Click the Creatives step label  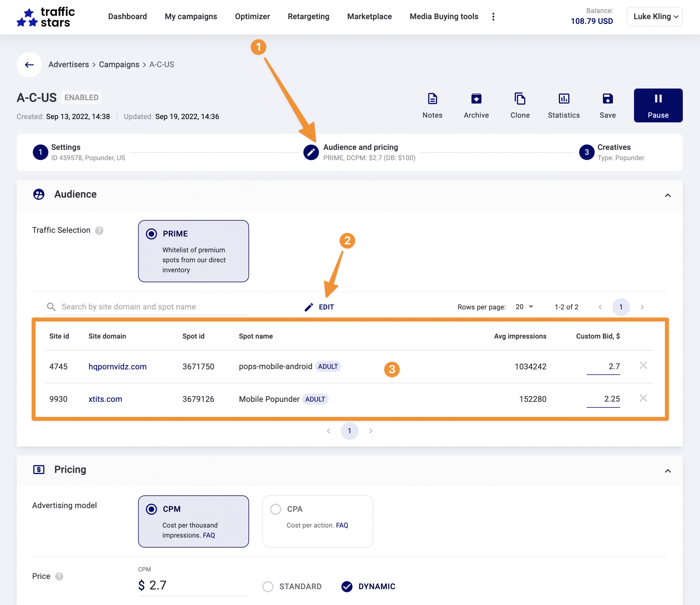[x=614, y=147]
